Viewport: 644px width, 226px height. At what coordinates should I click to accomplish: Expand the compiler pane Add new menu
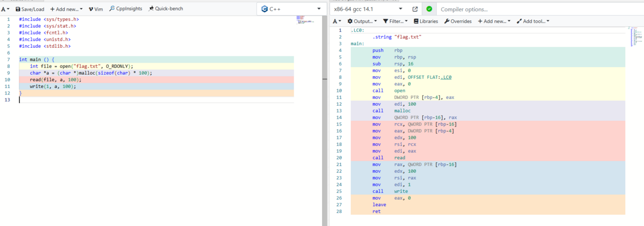coord(494,21)
